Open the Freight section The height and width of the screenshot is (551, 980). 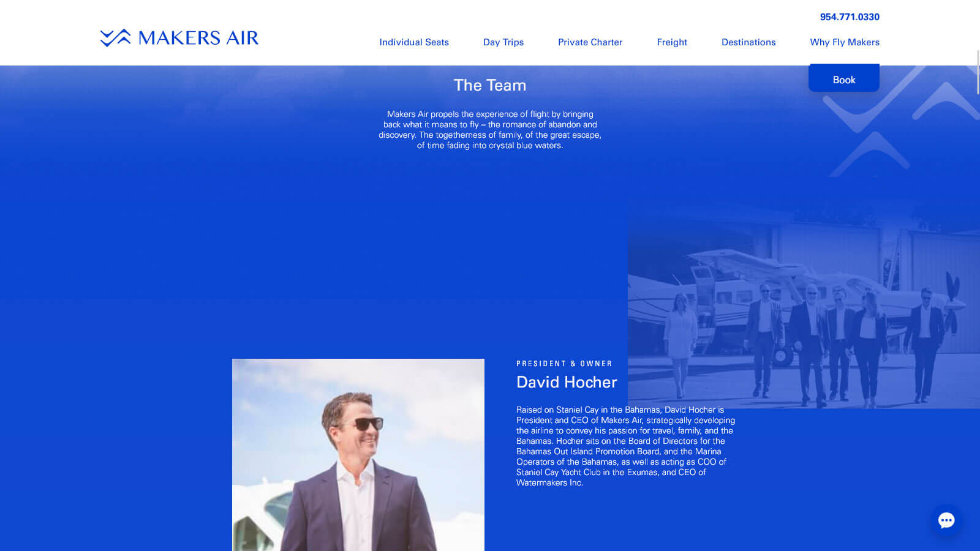click(x=672, y=42)
